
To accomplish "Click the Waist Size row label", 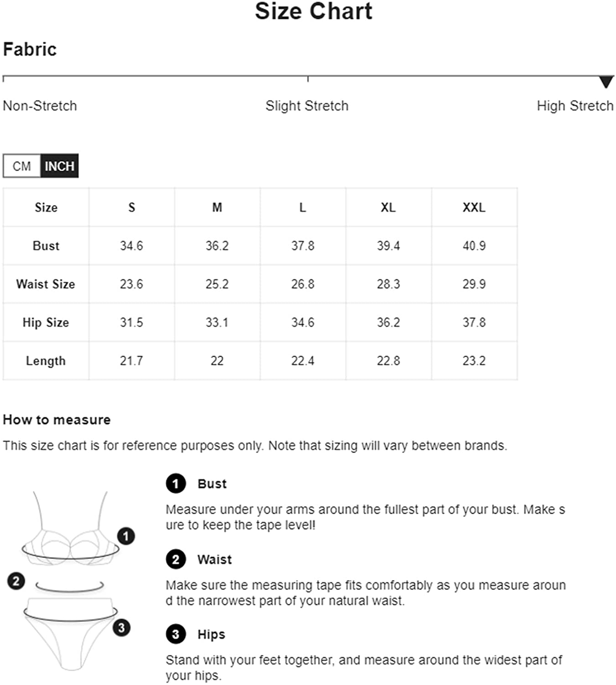I will click(x=46, y=284).
